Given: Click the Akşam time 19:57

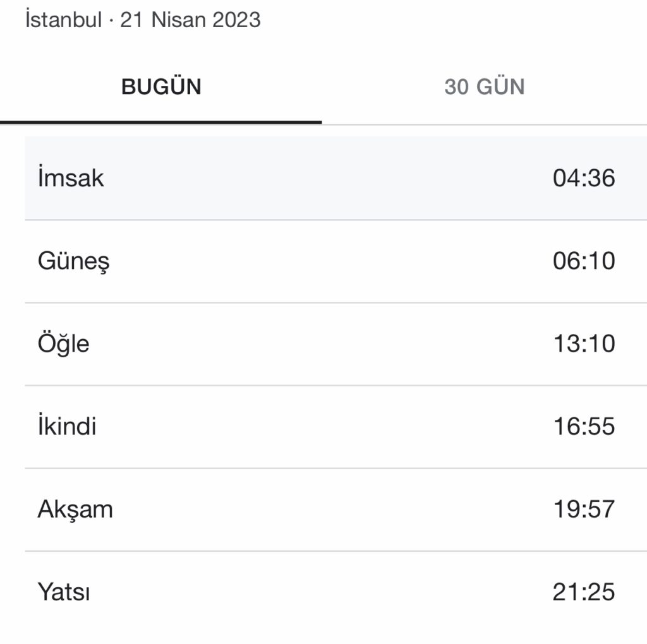Looking at the screenshot, I should [x=583, y=509].
